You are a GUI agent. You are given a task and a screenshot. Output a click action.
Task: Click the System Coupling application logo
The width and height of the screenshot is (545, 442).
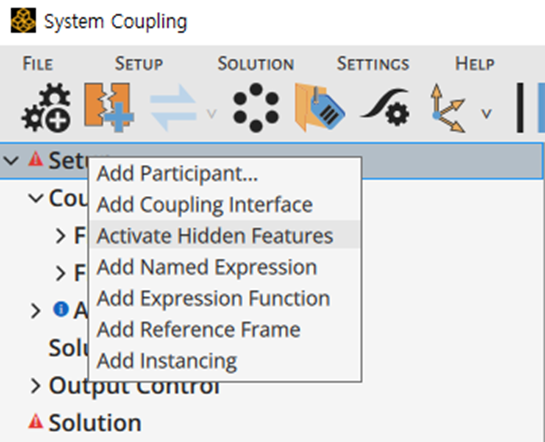point(23,21)
